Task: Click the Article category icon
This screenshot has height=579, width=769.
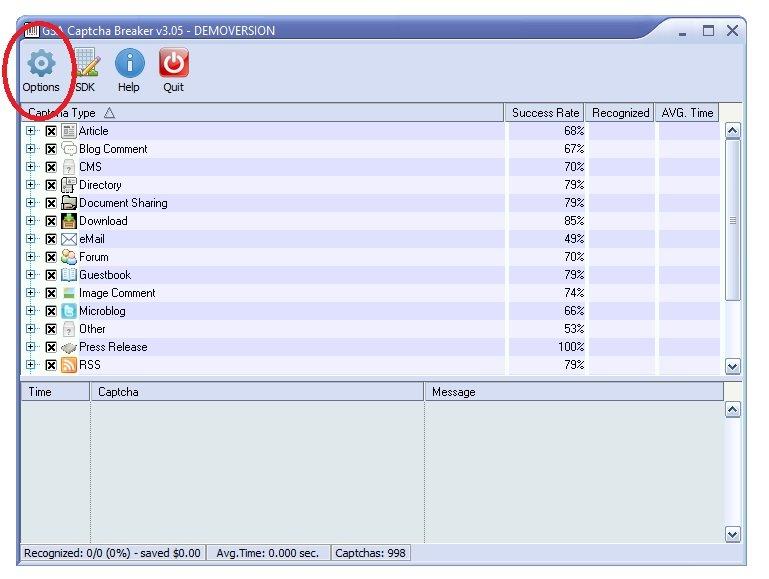Action: 69,131
